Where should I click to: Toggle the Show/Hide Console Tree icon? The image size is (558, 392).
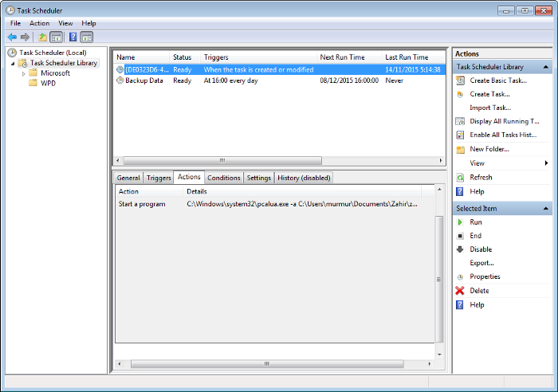[x=57, y=37]
